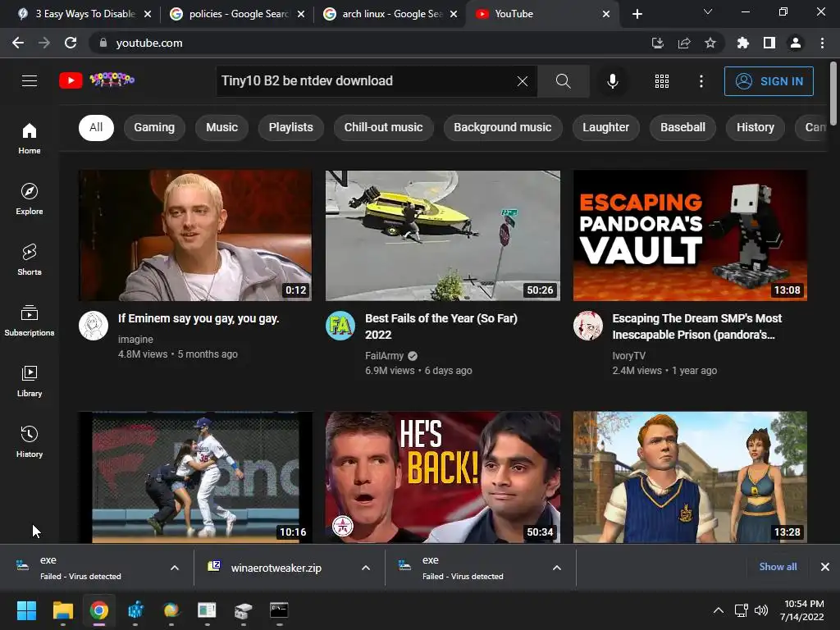Viewport: 840px width, 630px height.
Task: Show hidden system tray icons
Action: [x=719, y=610]
